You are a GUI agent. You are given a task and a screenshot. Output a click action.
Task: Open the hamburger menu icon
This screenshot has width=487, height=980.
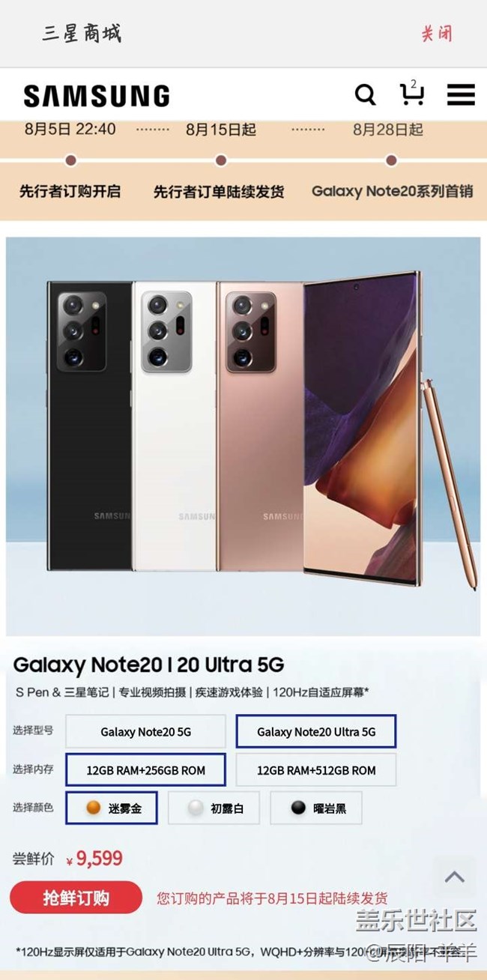tap(461, 95)
